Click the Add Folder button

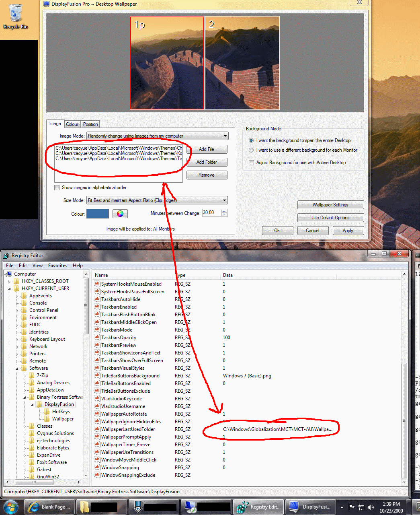[x=207, y=162]
